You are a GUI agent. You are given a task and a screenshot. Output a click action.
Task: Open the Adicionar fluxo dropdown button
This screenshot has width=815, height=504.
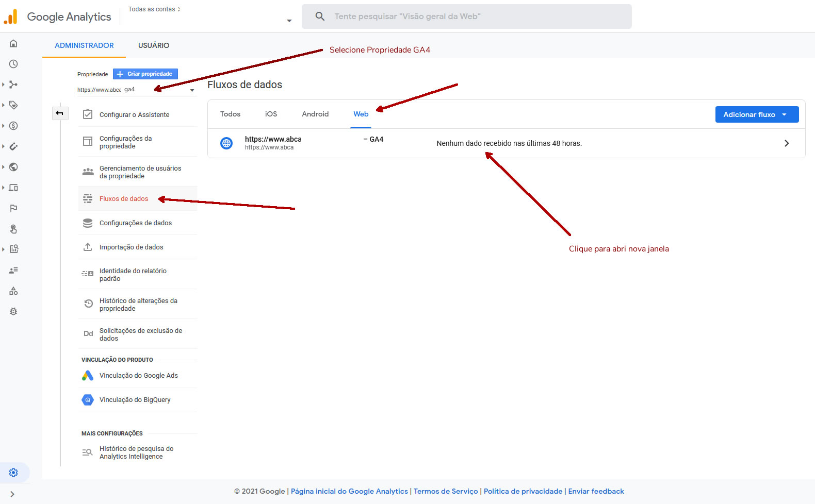(757, 114)
